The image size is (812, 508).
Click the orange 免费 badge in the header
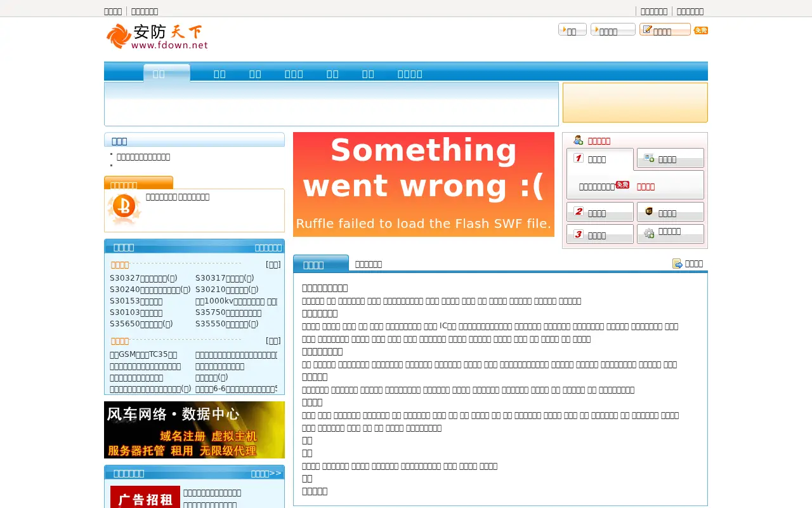coord(701,30)
